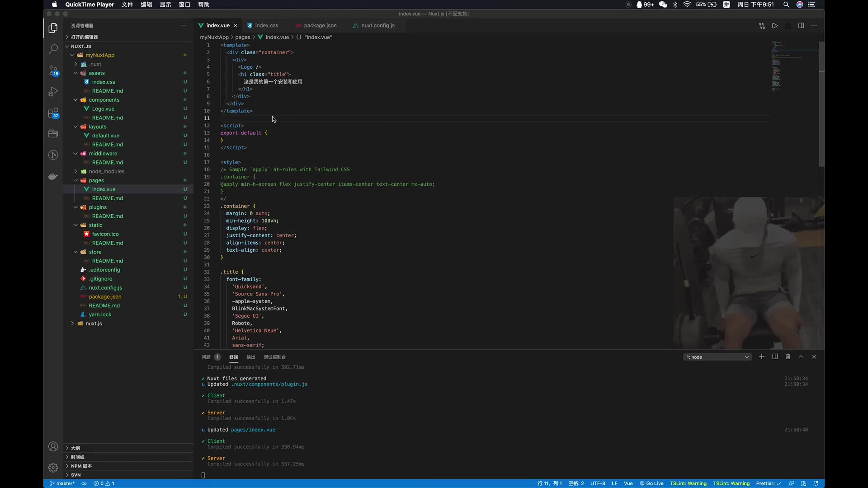Open Source Control view with 19 badge
This screenshot has height=488, width=868.
(53, 70)
